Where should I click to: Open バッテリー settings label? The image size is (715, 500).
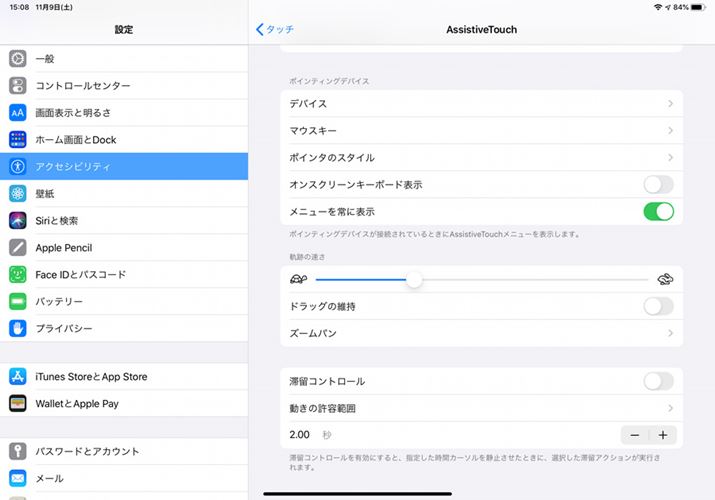[x=59, y=301]
